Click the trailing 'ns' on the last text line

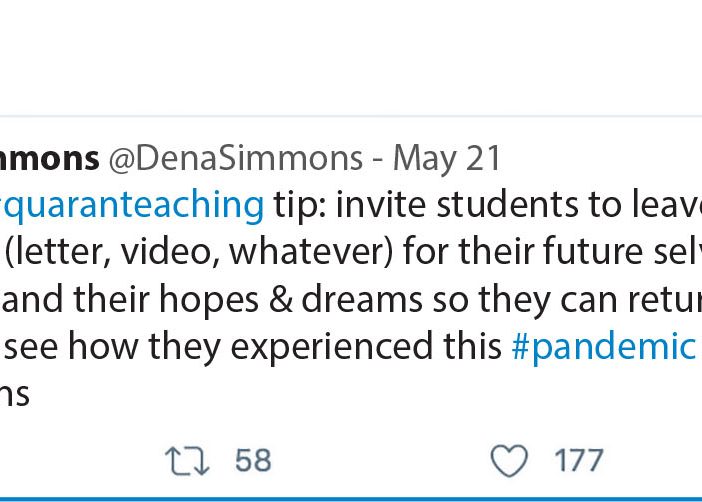(x=14, y=395)
